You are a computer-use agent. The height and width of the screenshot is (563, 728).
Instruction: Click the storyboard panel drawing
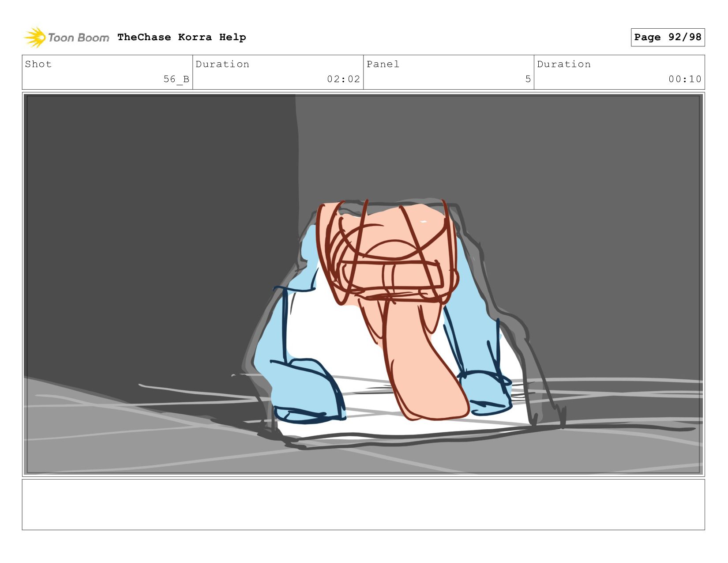tap(363, 284)
